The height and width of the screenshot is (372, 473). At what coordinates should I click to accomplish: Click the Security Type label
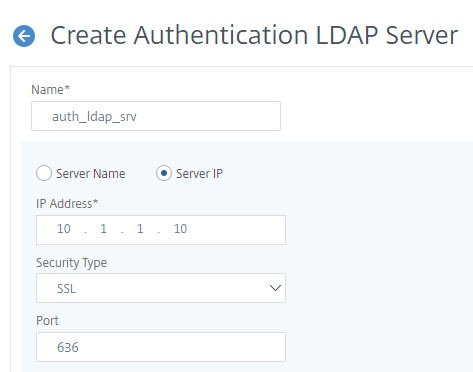pos(72,263)
